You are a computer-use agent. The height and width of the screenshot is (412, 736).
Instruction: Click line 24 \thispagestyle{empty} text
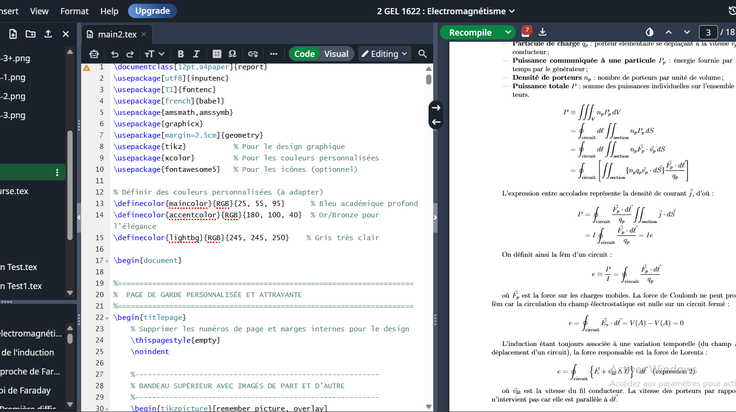point(175,340)
